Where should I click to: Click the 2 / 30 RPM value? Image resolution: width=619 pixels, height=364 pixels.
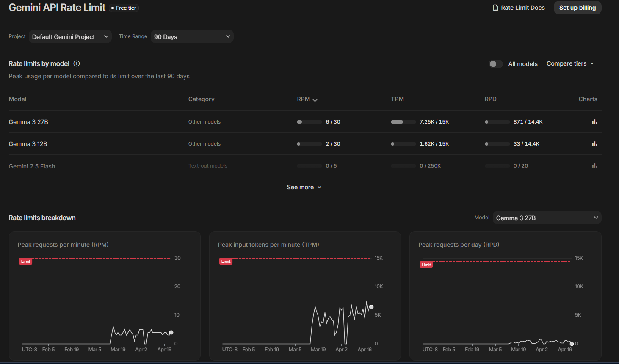pyautogui.click(x=333, y=144)
